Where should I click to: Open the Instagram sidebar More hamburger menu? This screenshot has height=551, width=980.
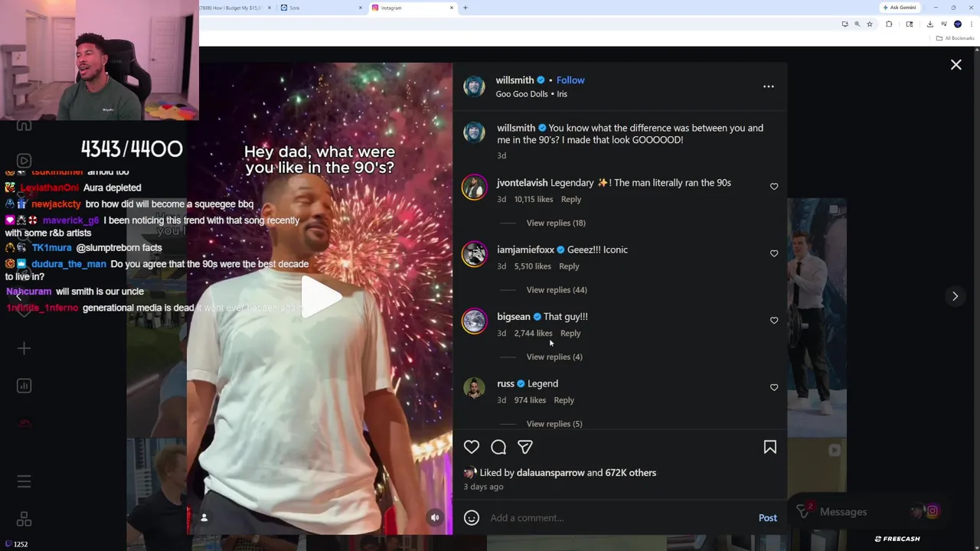24,481
